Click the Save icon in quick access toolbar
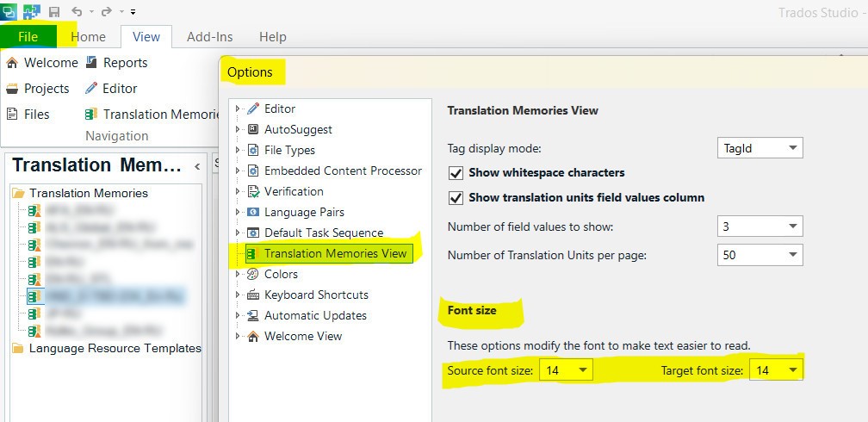 tap(54, 12)
